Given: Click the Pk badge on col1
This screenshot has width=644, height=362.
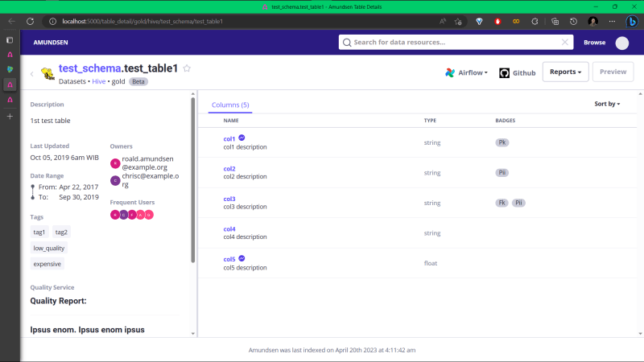Looking at the screenshot, I should click(x=502, y=142).
